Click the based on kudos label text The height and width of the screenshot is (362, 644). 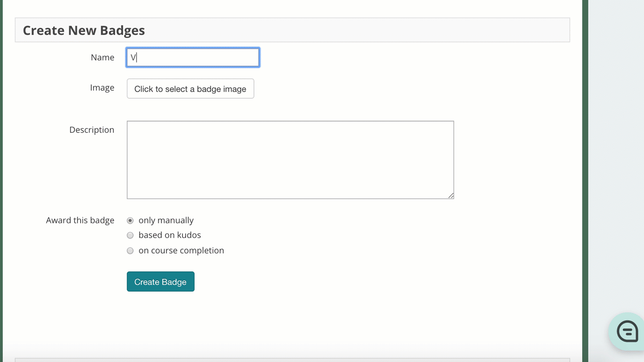point(169,235)
